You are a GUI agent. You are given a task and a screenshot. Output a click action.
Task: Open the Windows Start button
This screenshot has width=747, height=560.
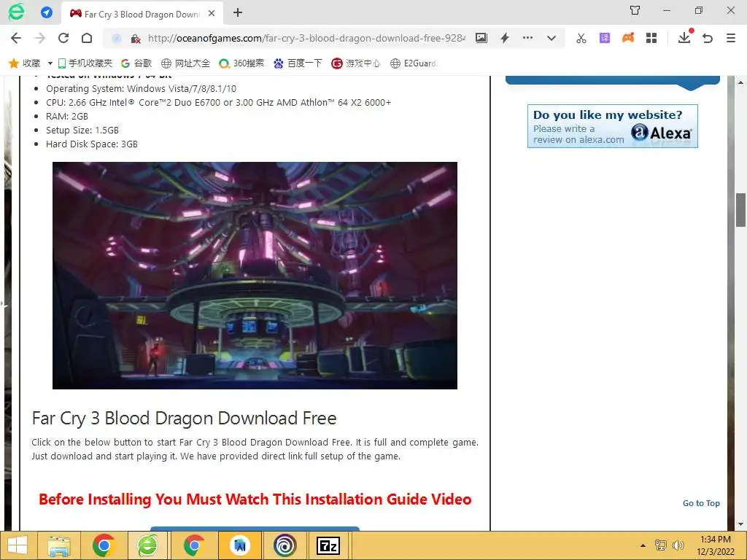[18, 545]
